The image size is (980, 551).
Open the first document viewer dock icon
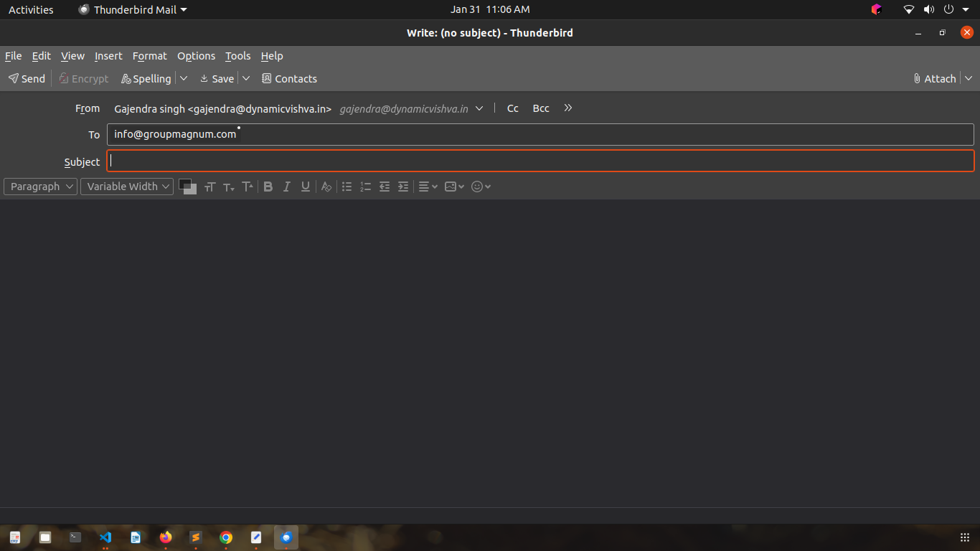[x=15, y=537]
